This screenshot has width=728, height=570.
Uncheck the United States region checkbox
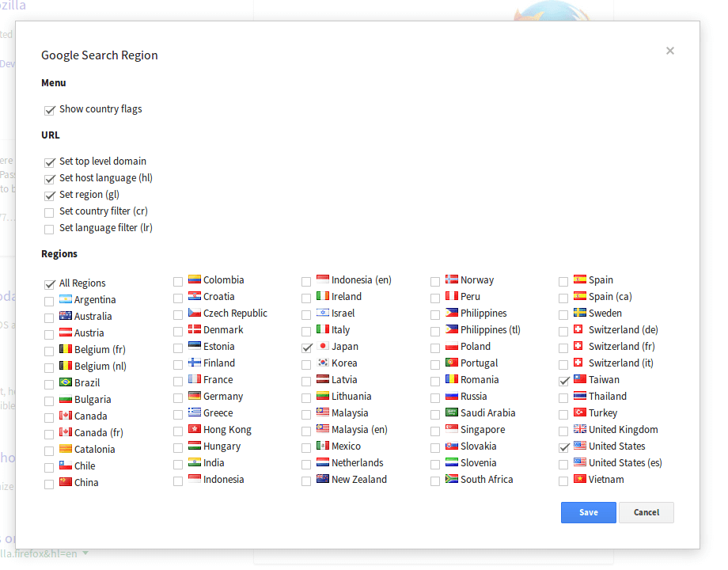click(563, 447)
